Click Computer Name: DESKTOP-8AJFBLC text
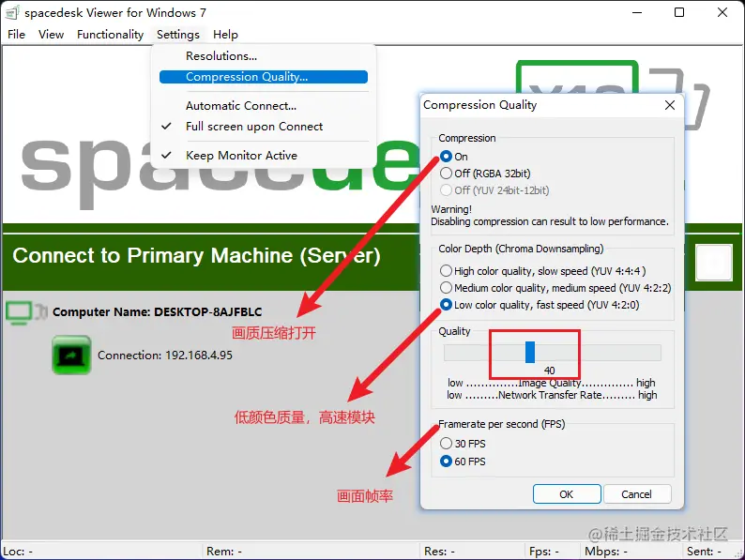745x560 pixels. (158, 312)
